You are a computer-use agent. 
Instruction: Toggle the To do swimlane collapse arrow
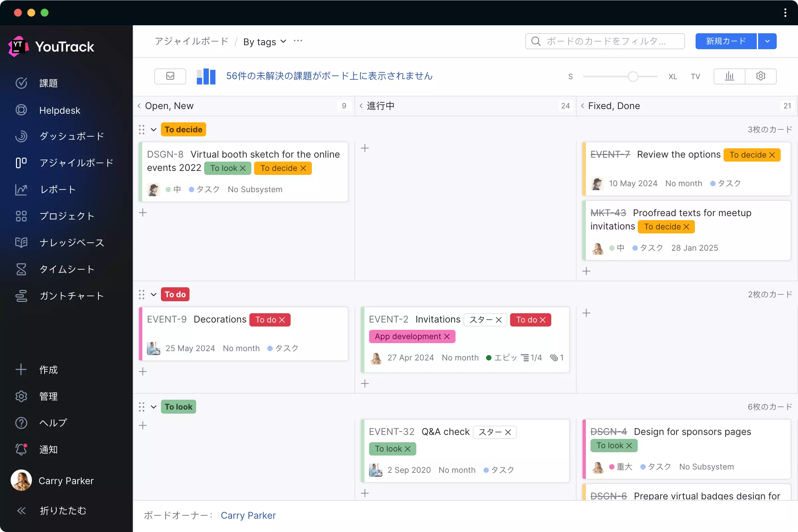153,295
